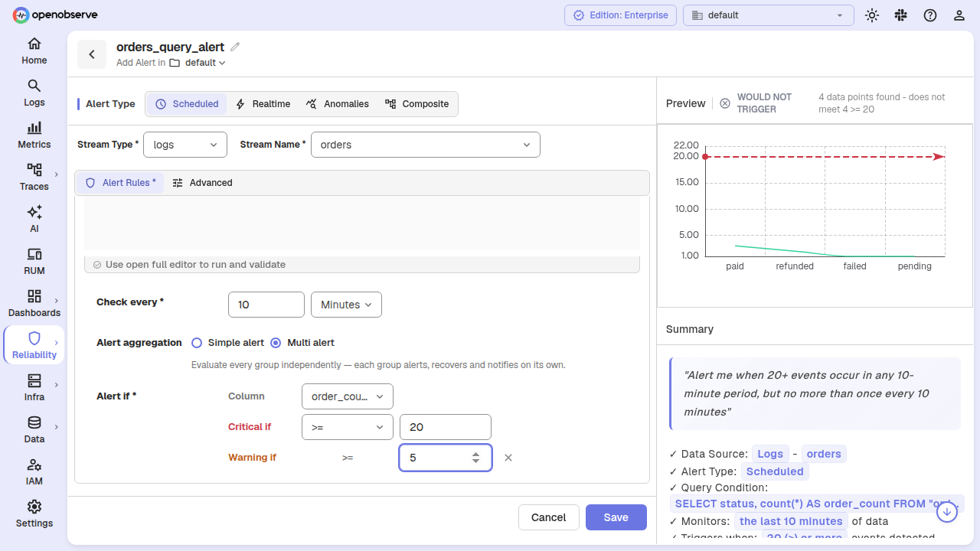The image size is (980, 551).
Task: Open Settings in sidebar
Action: pos(34,514)
